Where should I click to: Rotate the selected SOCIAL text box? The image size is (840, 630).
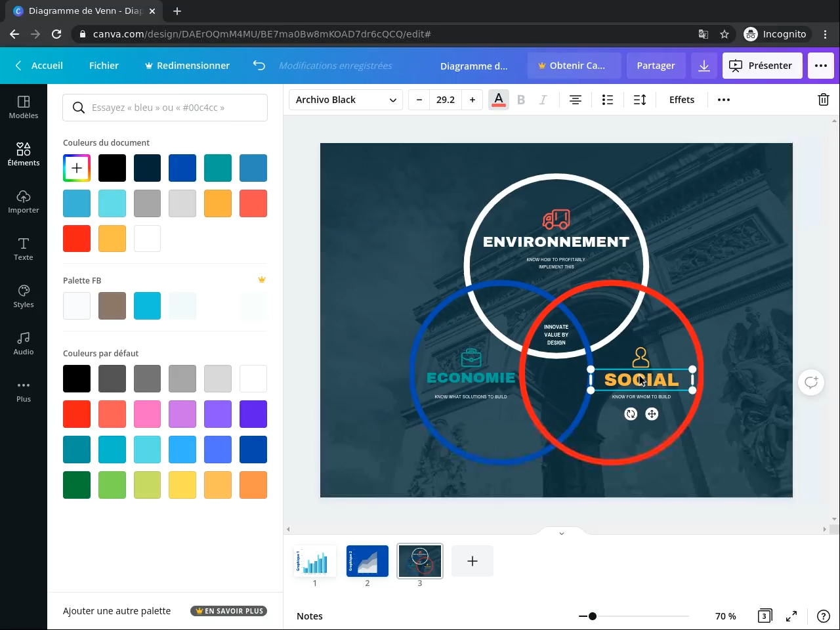click(x=631, y=414)
